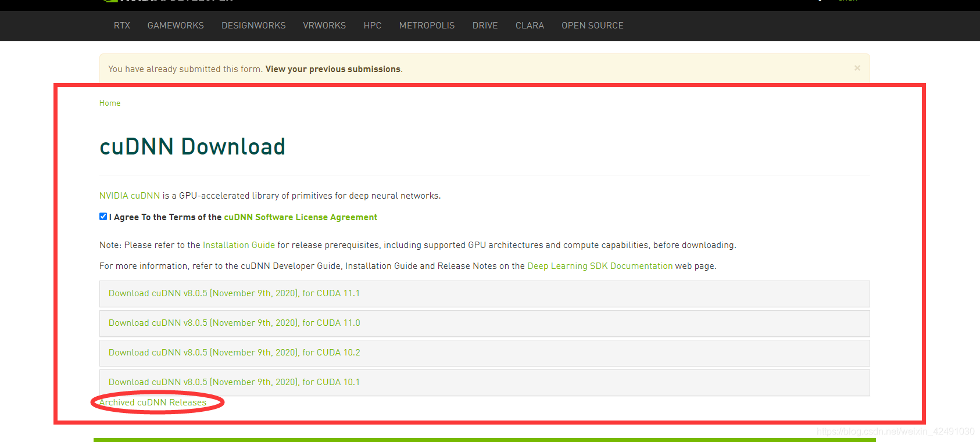Viewport: 980px width, 442px height.
Task: Open the Archived cuDNN Releases link
Action: (153, 403)
